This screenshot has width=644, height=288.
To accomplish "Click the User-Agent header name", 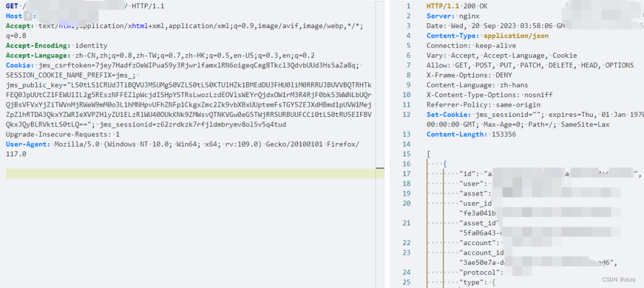I will (x=27, y=144).
